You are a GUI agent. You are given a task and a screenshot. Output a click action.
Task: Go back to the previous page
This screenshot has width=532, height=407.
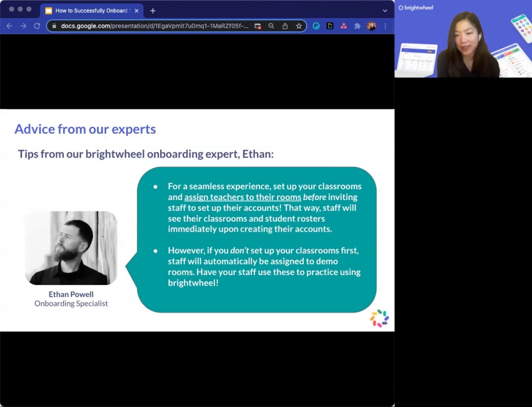pos(9,26)
